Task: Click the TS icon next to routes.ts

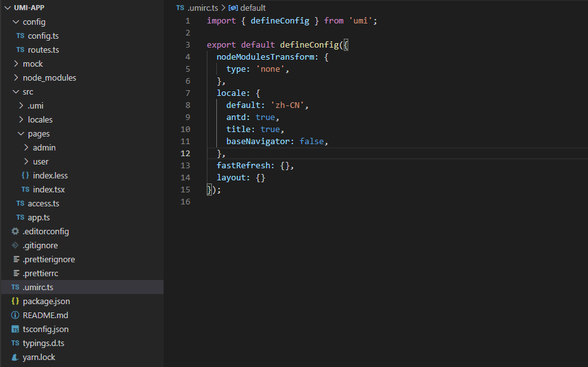Action: coord(20,50)
